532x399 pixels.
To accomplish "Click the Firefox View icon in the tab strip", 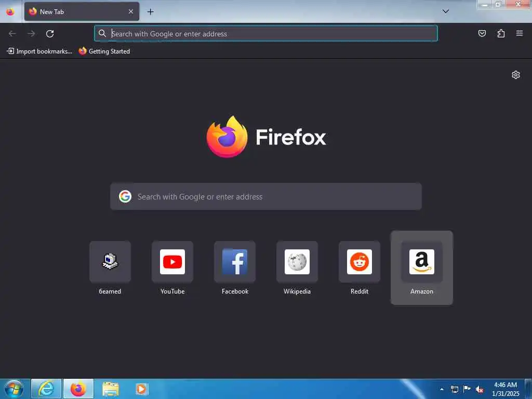I will click(10, 12).
